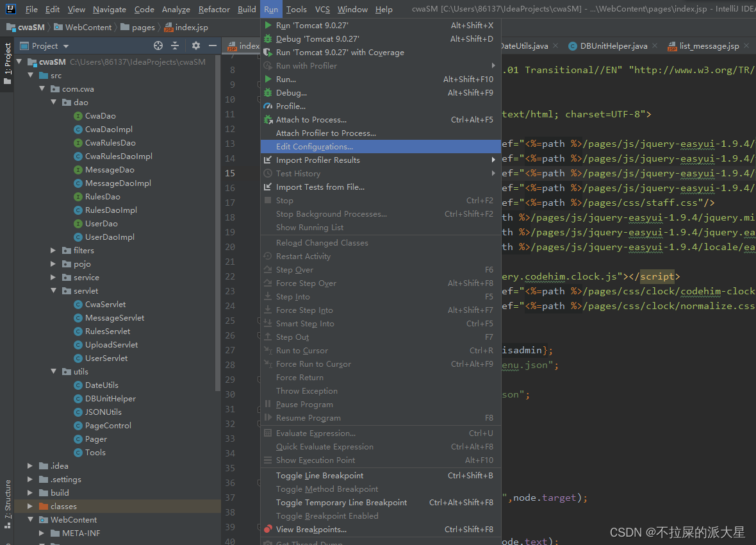Close the DateUtils.java tab

(x=555, y=46)
